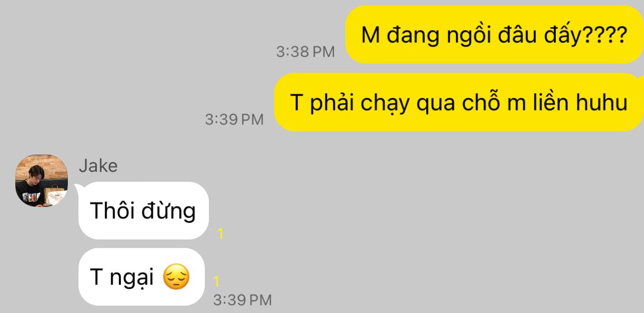This screenshot has width=644, height=313.
Task: Click the sender name Jake
Action: tap(98, 166)
